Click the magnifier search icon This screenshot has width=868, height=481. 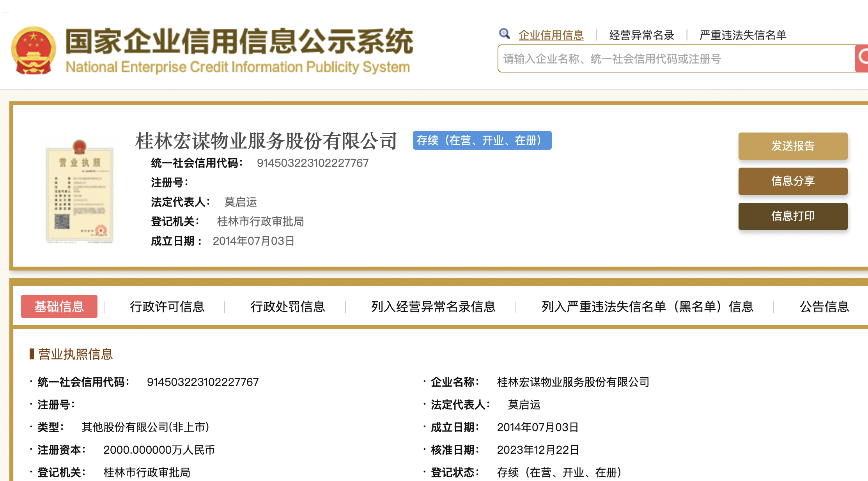(504, 34)
